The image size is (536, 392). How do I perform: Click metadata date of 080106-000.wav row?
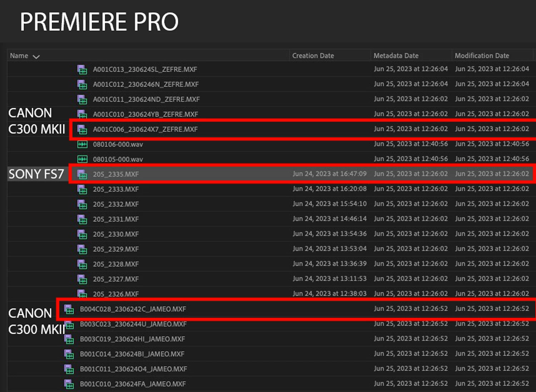tap(411, 144)
